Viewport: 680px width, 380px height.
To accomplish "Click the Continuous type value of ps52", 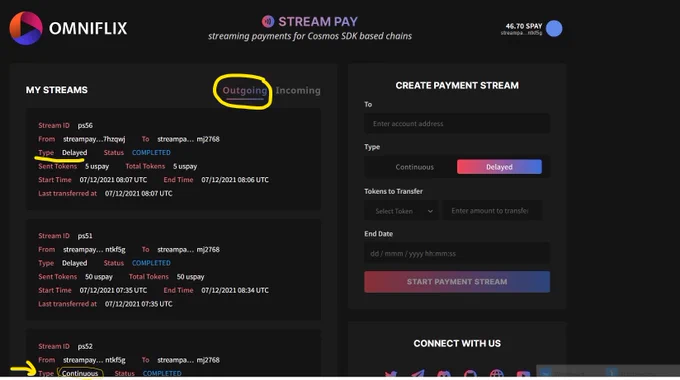I will pos(80,373).
